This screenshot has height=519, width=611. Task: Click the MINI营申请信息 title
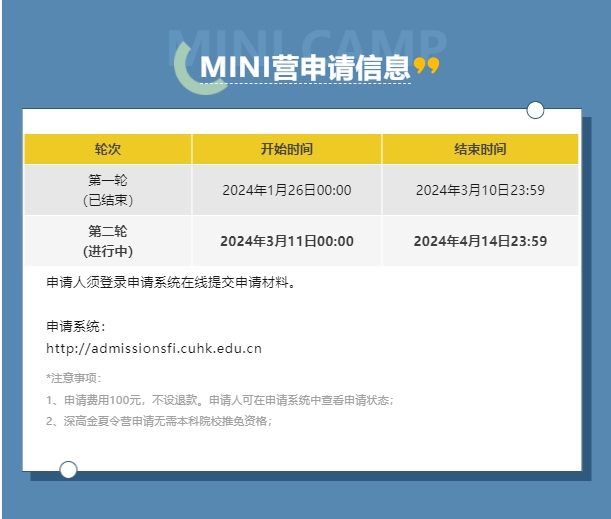[x=305, y=68]
